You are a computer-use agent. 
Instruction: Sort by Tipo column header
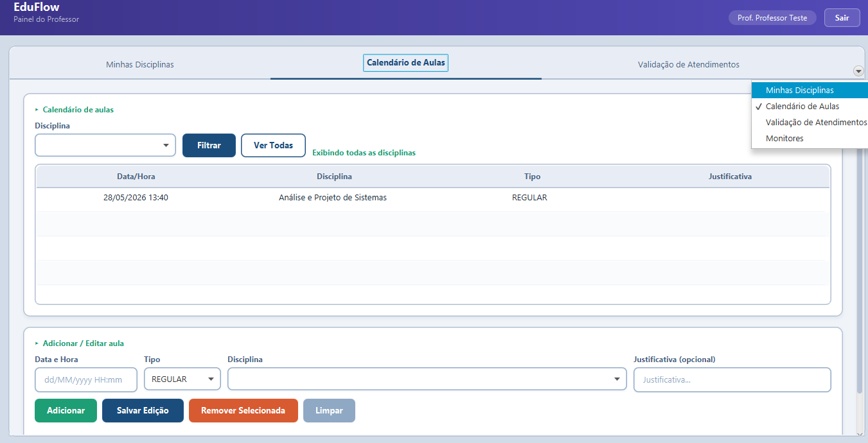click(533, 177)
